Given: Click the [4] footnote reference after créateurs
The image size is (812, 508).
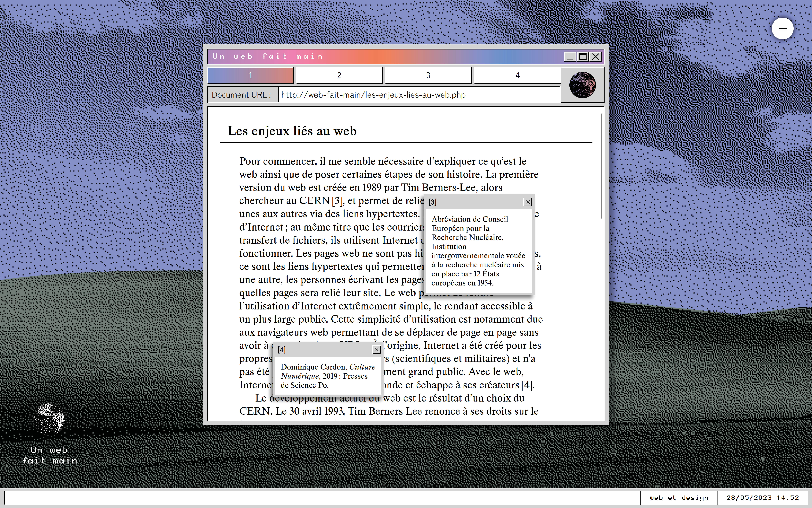Looking at the screenshot, I should [x=527, y=385].
